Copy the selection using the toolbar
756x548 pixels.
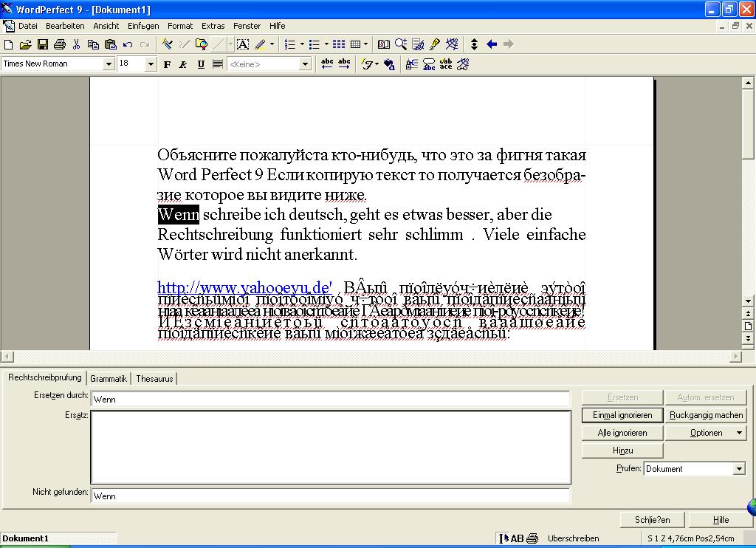(x=93, y=45)
